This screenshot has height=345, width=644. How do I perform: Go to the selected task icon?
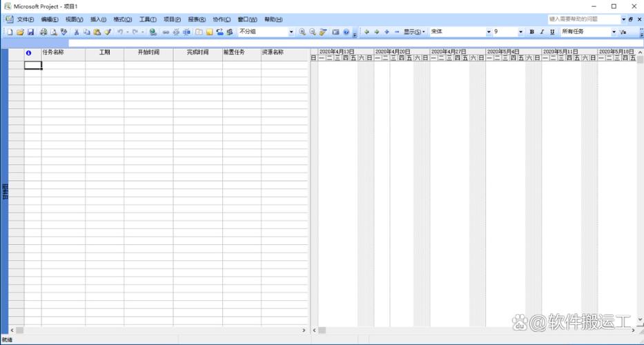[x=323, y=32]
